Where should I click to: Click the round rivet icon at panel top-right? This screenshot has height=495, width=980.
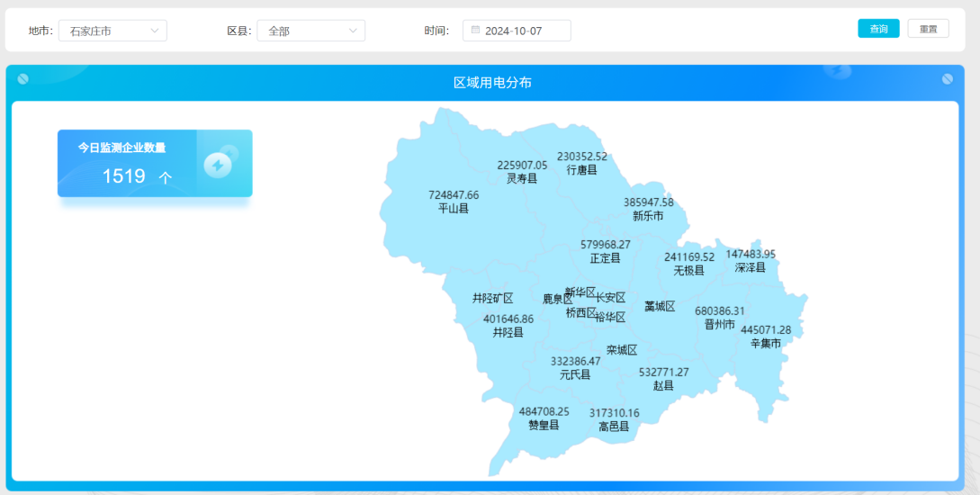click(947, 79)
